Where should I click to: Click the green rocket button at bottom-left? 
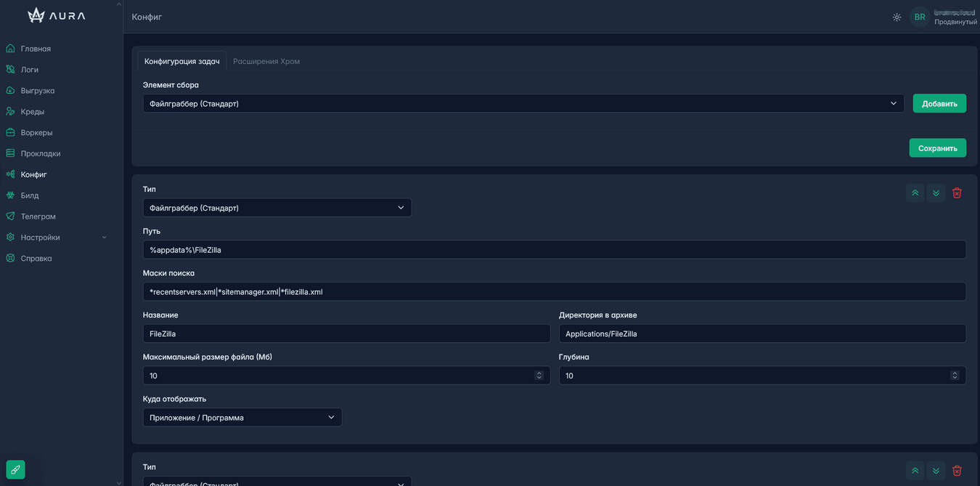(x=15, y=469)
